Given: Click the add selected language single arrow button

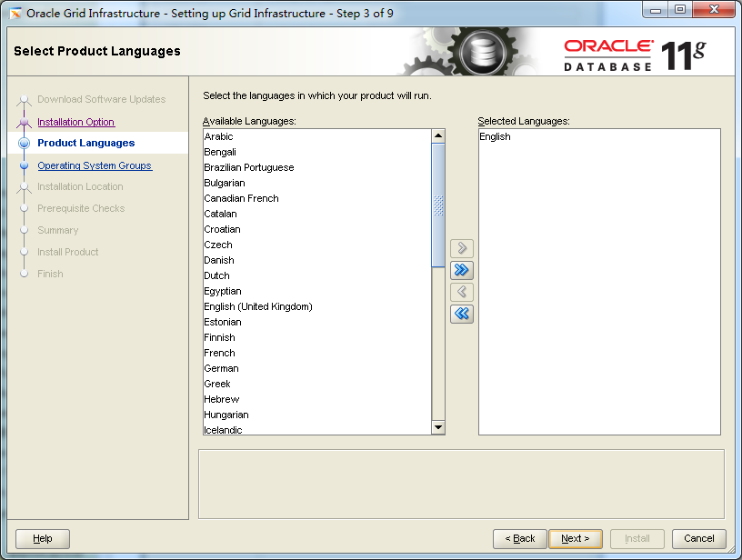Looking at the screenshot, I should 462,248.
